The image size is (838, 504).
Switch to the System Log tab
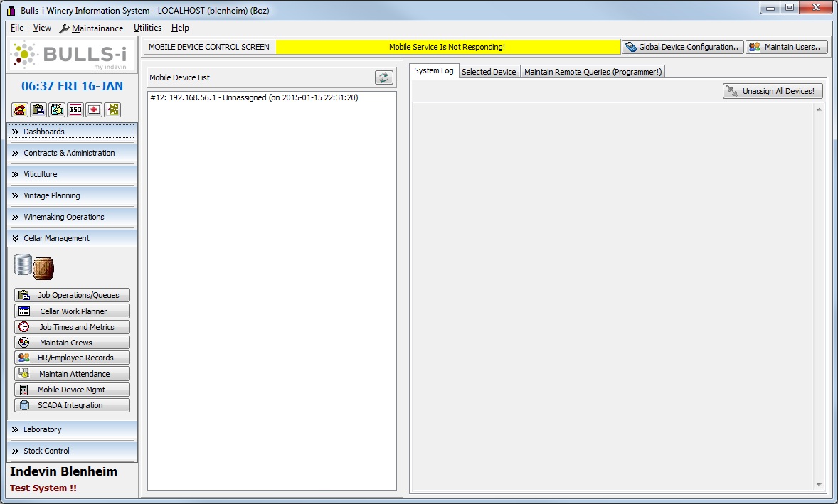[433, 71]
